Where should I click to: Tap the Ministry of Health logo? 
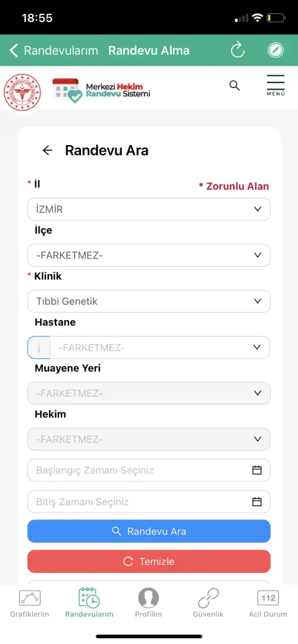22,92
